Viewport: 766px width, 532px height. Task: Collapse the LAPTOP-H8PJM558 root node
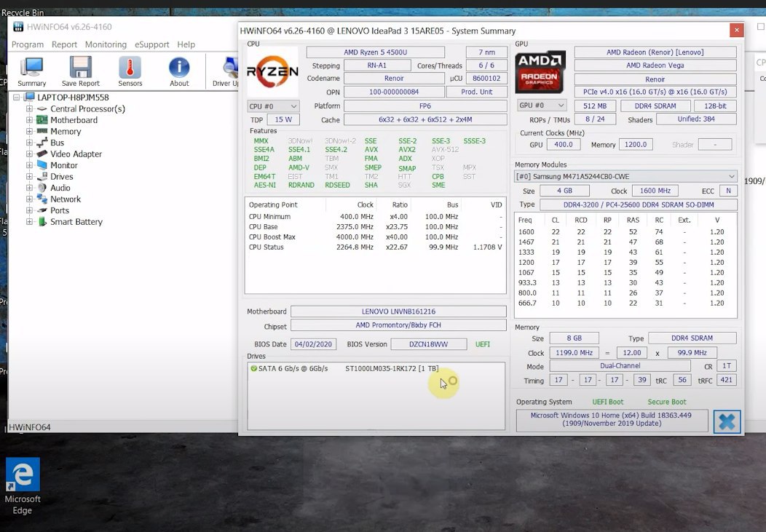[16, 97]
